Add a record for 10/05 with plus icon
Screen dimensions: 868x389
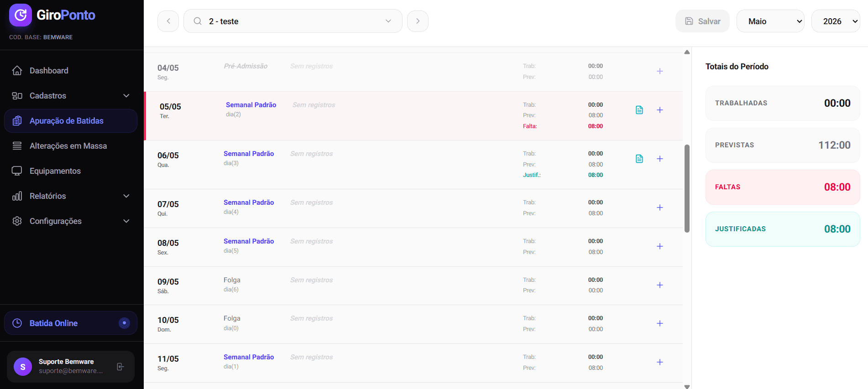[x=659, y=324]
